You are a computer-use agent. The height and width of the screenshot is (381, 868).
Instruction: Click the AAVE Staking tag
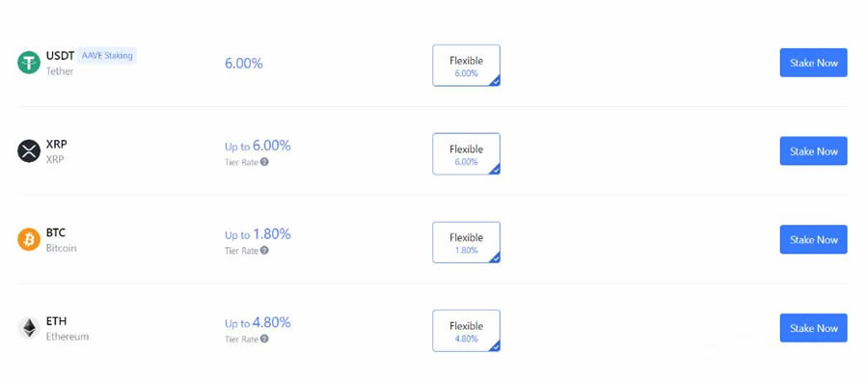[107, 55]
